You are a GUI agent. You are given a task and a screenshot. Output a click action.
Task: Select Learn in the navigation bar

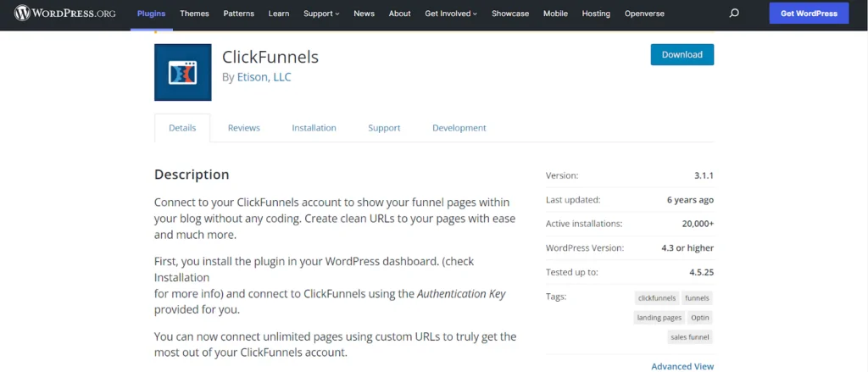click(278, 14)
